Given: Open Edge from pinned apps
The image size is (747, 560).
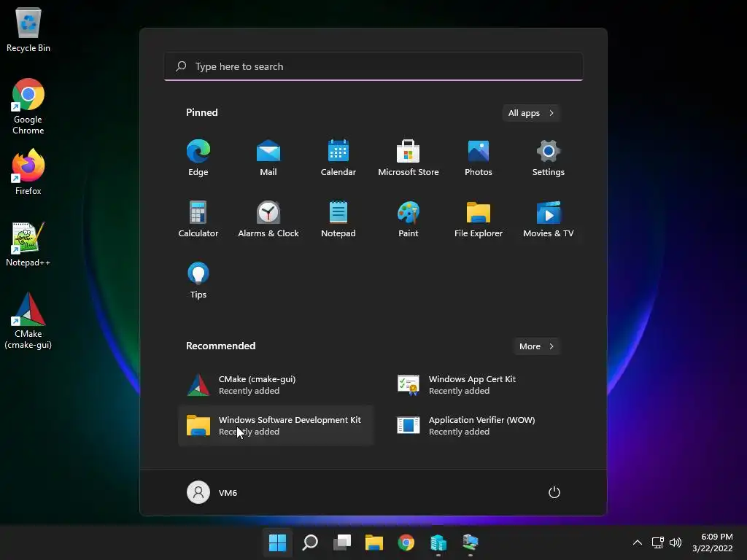Looking at the screenshot, I should pyautogui.click(x=198, y=157).
